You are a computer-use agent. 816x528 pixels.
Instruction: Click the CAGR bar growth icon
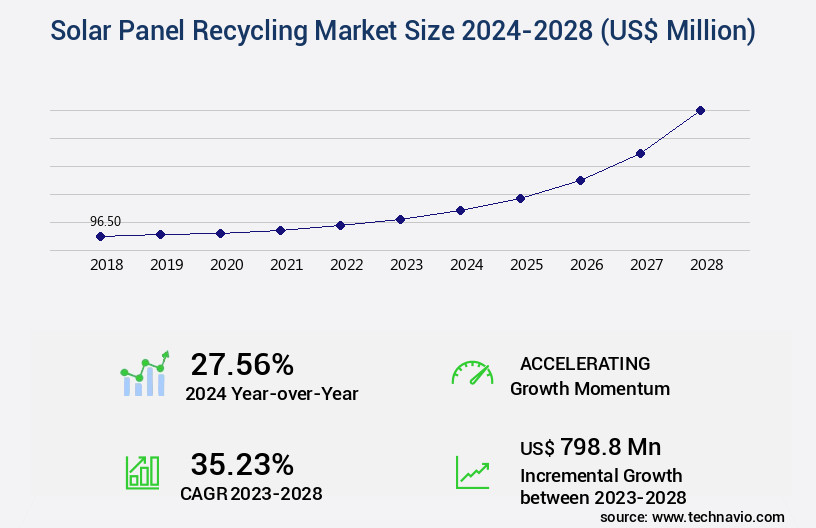click(142, 471)
